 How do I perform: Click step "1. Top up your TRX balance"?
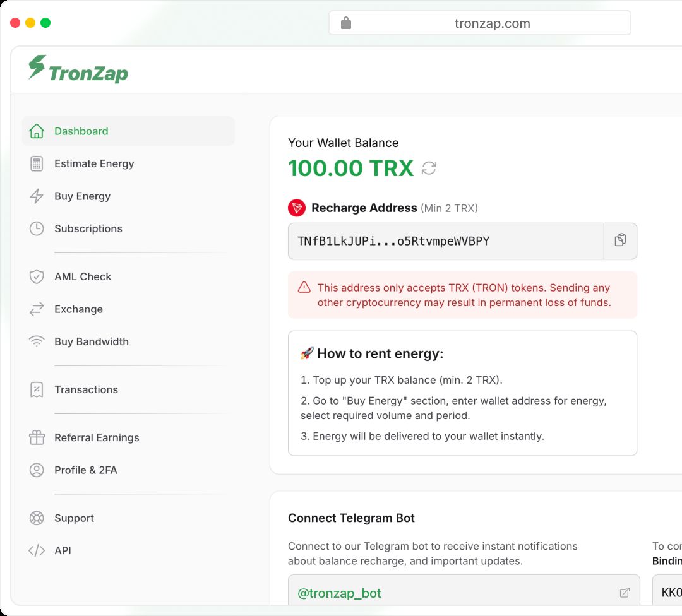(x=402, y=380)
